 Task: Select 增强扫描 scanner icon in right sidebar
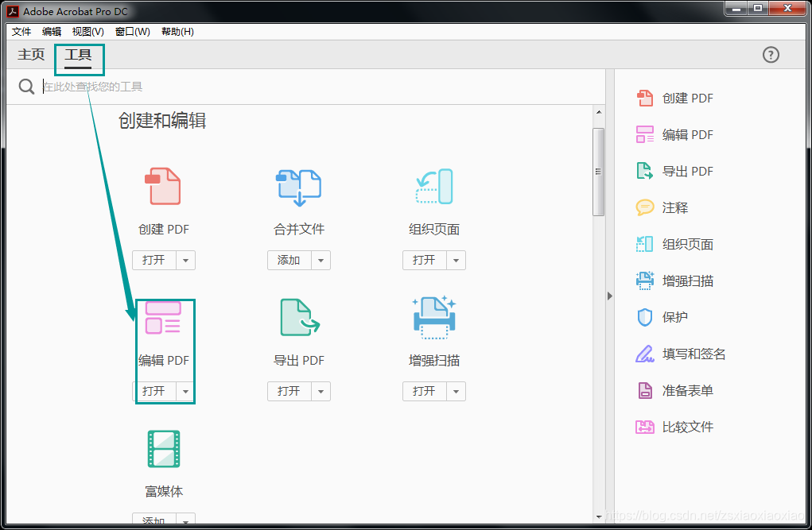coord(645,280)
